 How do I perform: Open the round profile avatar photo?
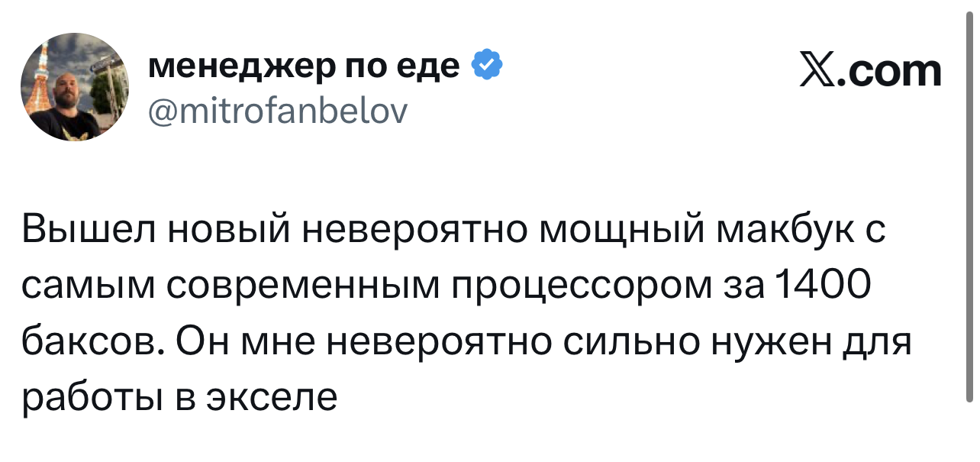coord(75,87)
